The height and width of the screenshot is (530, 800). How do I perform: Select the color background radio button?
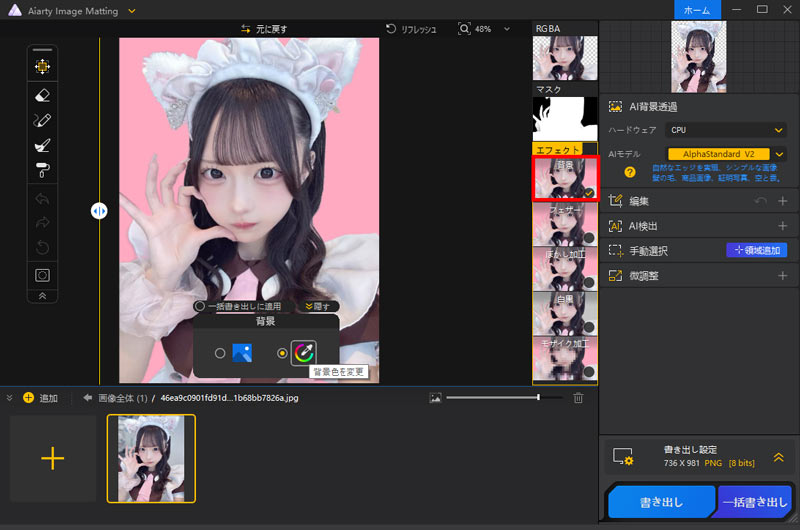(x=282, y=353)
